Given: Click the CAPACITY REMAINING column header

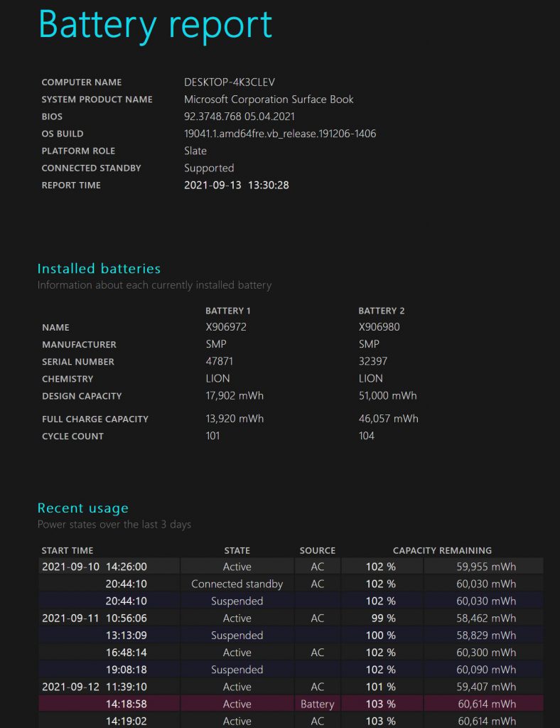Looking at the screenshot, I should [x=442, y=550].
